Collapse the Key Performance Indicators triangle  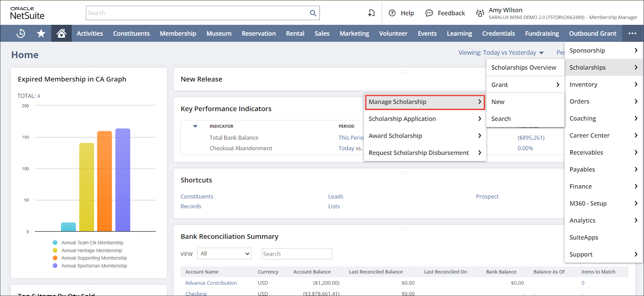(x=195, y=126)
